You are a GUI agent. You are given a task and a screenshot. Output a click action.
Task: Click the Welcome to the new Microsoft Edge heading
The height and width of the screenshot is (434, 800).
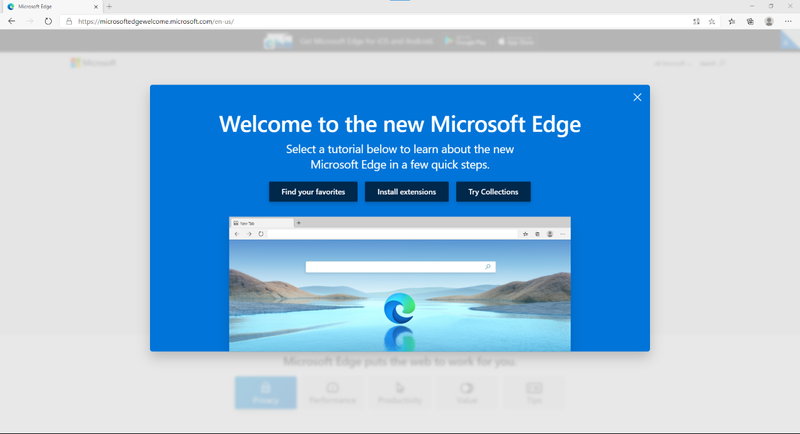[400, 124]
